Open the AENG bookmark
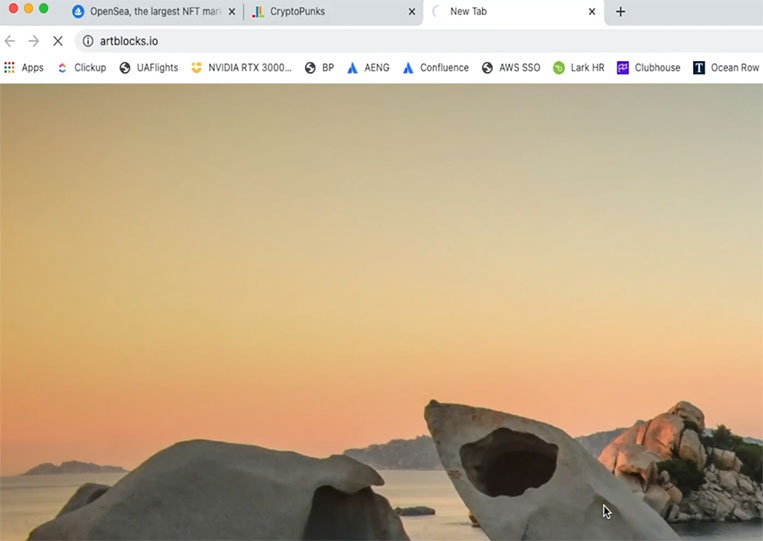Screen dimensions: 763x541 368,68
